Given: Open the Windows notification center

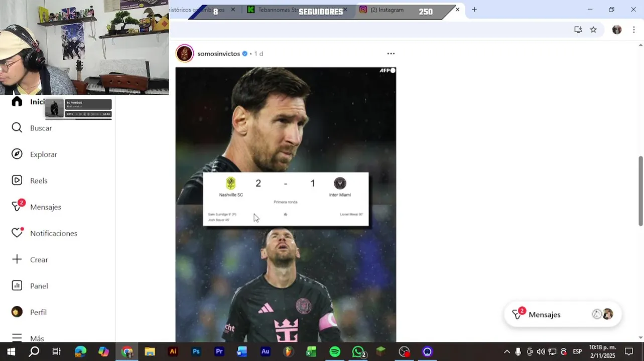Looking at the screenshot, I should [629, 352].
